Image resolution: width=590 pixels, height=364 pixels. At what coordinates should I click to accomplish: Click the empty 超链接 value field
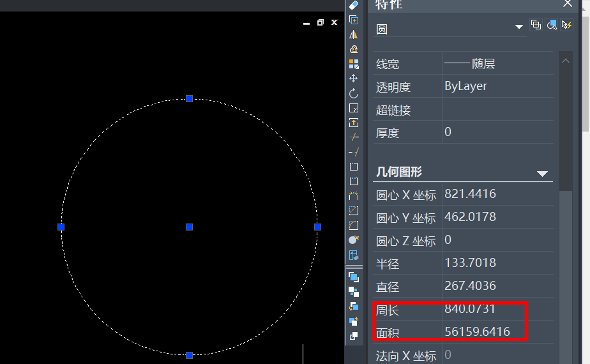click(x=497, y=110)
